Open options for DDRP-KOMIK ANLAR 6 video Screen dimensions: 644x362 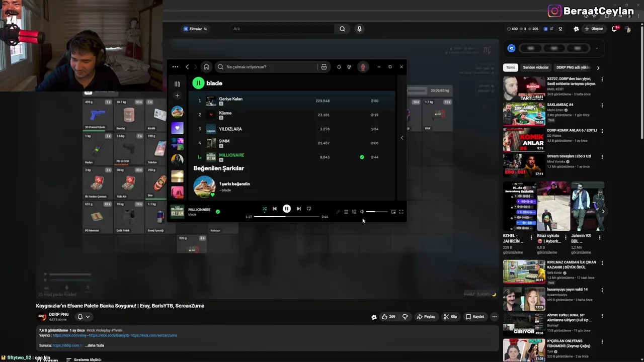click(602, 131)
